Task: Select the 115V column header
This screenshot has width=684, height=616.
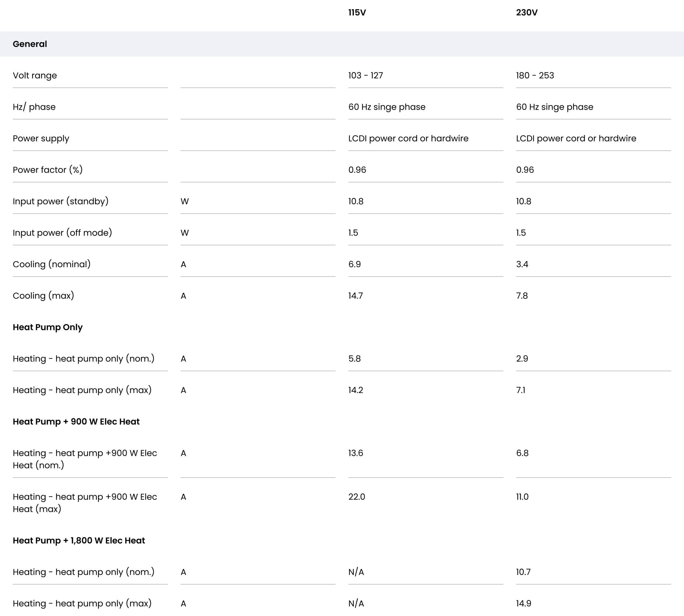Action: pos(357,13)
